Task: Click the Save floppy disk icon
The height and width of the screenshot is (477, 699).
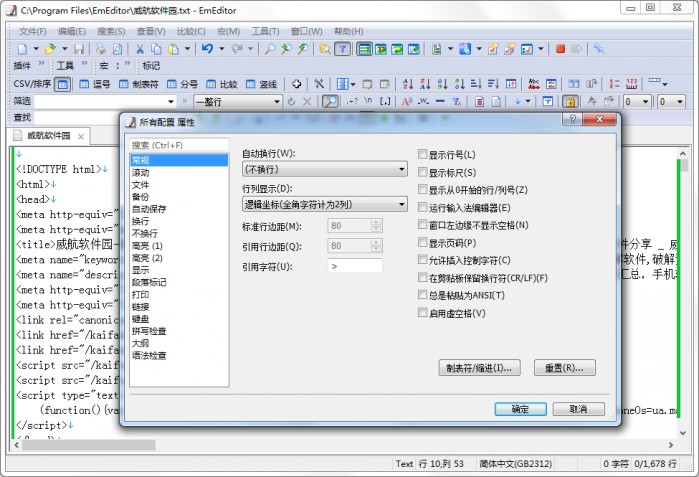Action: click(79, 49)
